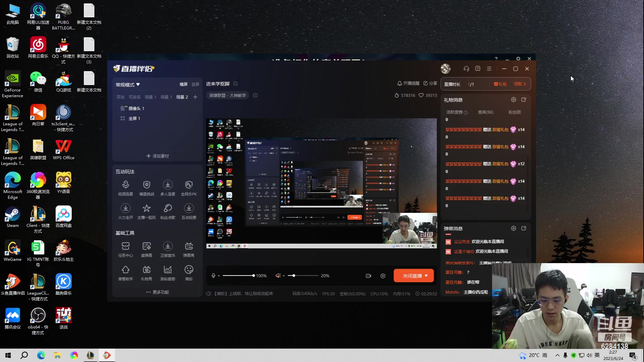Select 英雄联盟-大神教学 tab
The height and width of the screenshot is (362, 644).
click(227, 96)
